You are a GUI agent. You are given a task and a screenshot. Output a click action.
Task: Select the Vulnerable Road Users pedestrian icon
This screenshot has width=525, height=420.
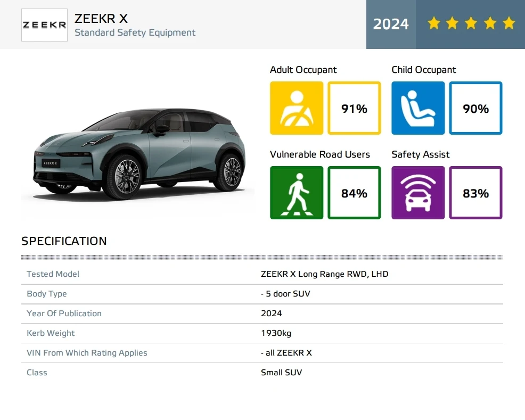(x=297, y=193)
